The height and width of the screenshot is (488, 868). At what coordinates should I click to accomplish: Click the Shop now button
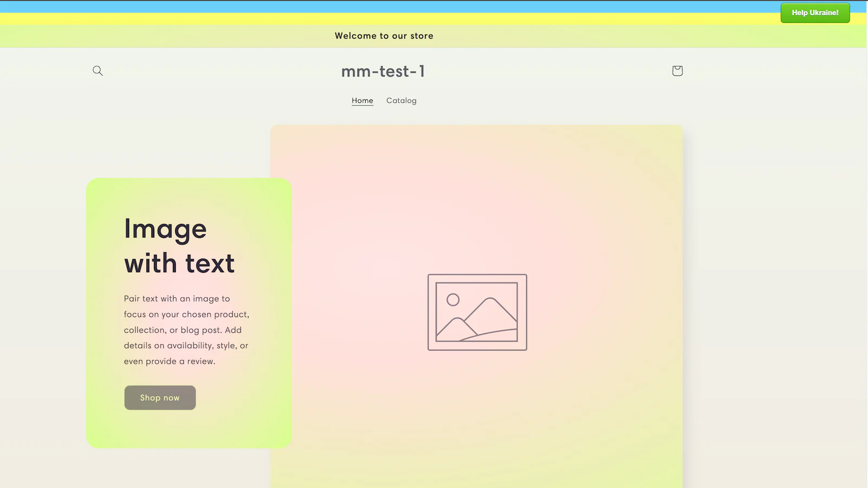[x=160, y=398]
